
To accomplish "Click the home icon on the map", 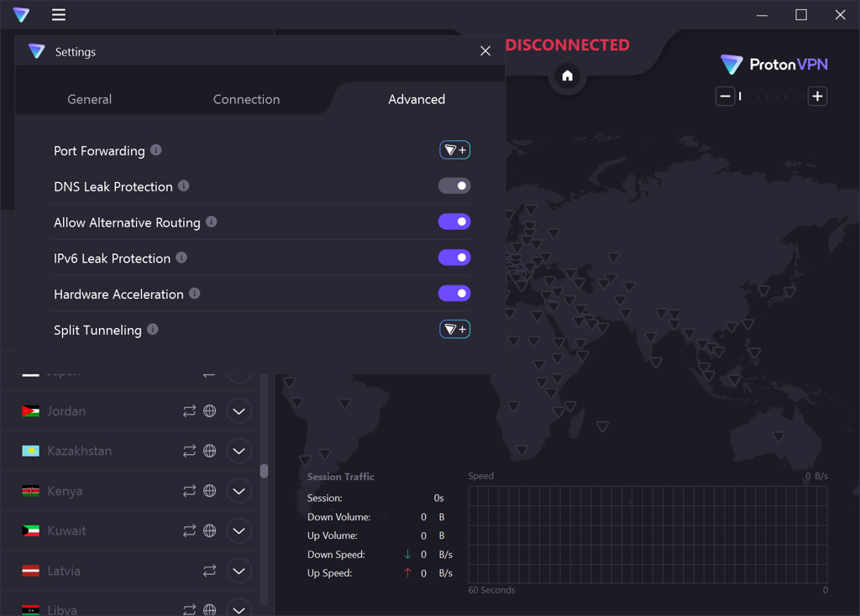I will [x=567, y=76].
